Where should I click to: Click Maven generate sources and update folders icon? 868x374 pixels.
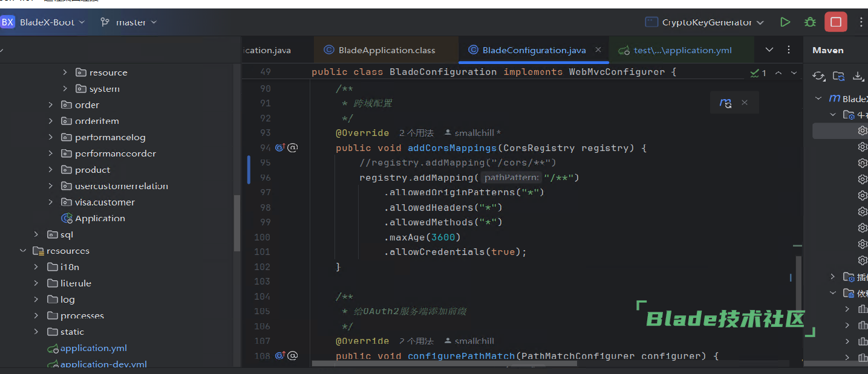tap(838, 76)
